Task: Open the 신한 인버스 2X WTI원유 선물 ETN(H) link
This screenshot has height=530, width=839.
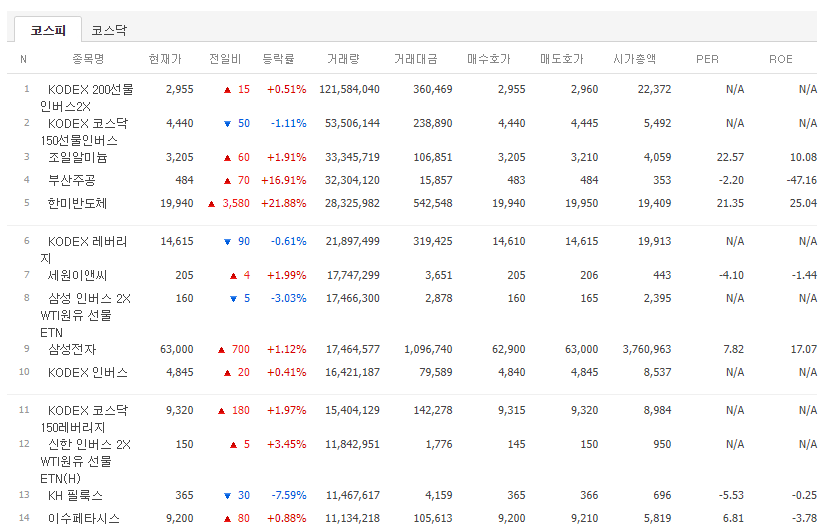Action: [x=86, y=461]
